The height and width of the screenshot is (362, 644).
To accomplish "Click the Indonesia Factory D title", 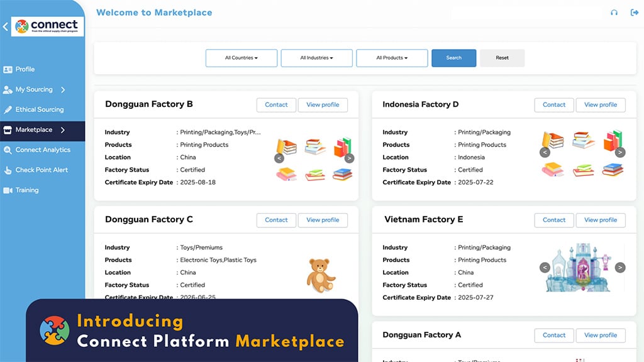I will tap(421, 104).
